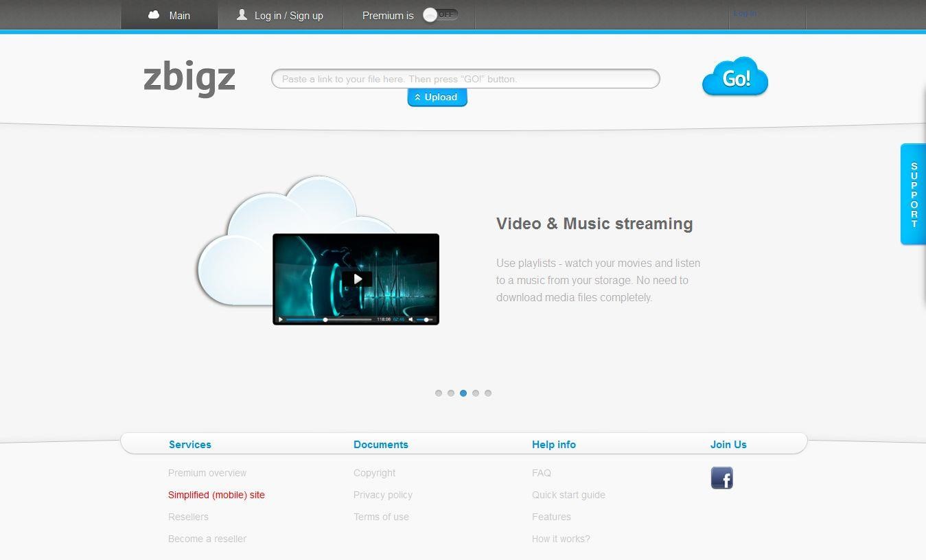Click the Help info footer heading
The width and height of the screenshot is (926, 560).
(554, 445)
